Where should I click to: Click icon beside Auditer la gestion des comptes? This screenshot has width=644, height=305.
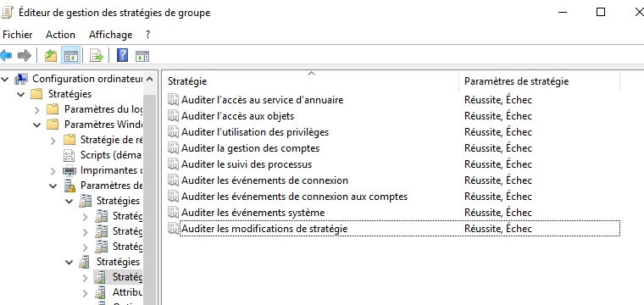pos(174,147)
